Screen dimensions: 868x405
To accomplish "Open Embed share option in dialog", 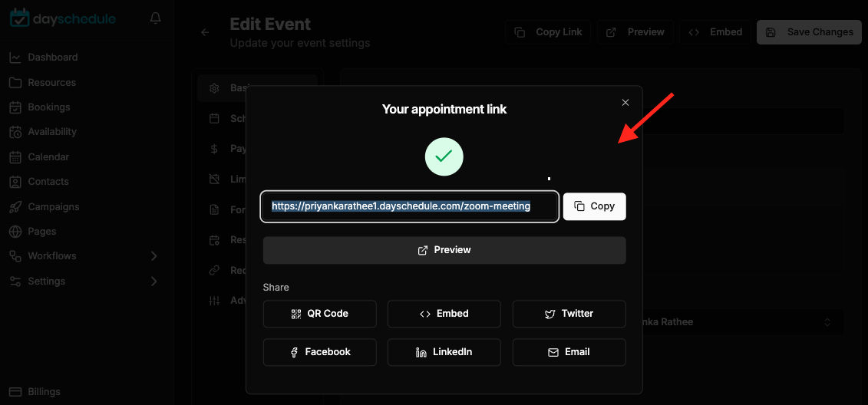I will [x=444, y=314].
